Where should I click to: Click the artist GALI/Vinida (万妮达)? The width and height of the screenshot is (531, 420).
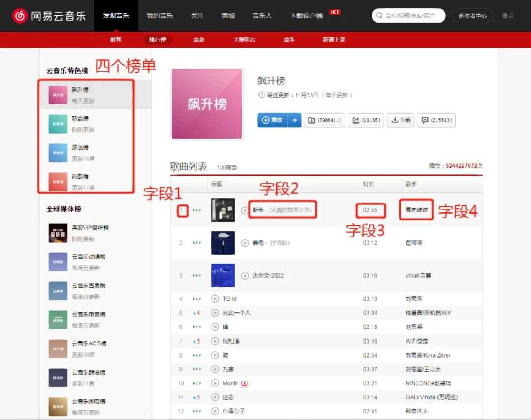[x=432, y=397]
